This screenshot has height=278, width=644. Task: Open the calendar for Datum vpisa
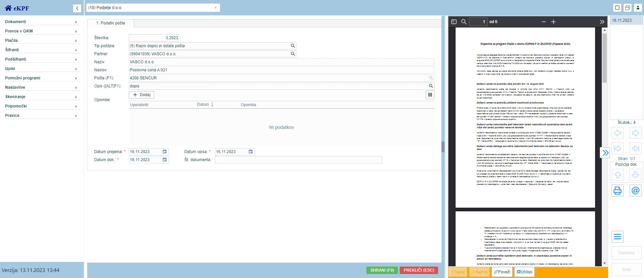click(251, 152)
